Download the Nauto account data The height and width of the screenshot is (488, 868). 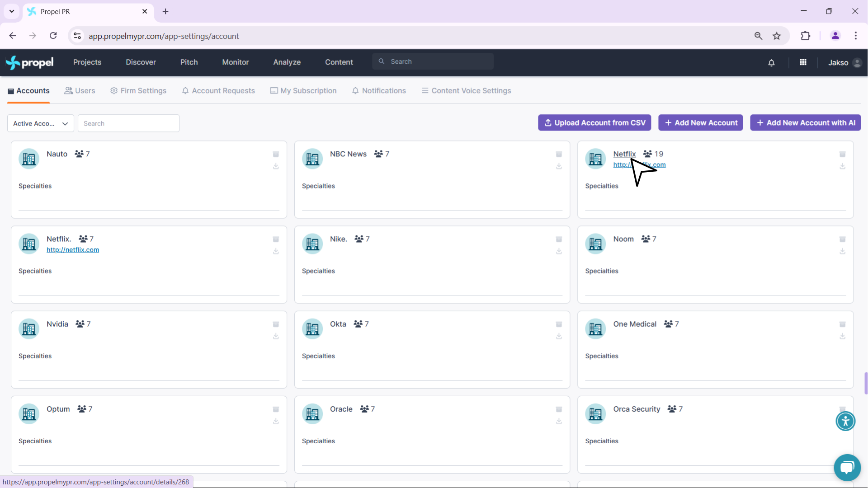(x=276, y=166)
